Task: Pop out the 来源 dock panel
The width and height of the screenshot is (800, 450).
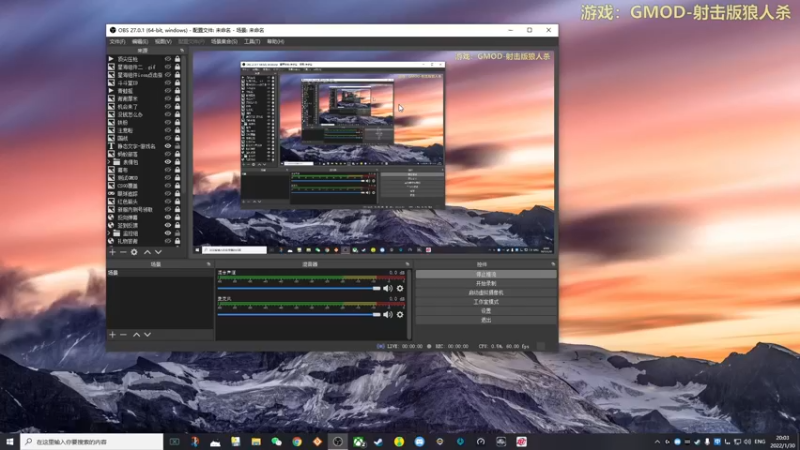Action: [182, 51]
